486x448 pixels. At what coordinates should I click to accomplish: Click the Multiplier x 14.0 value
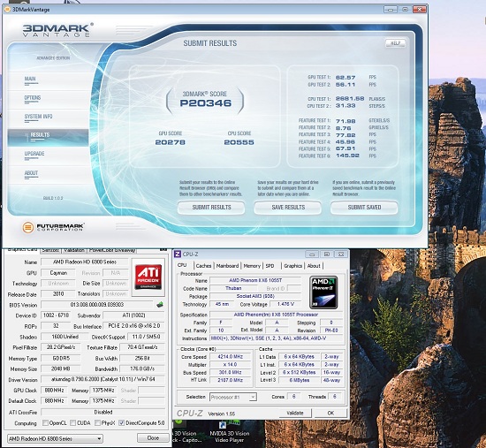click(231, 365)
